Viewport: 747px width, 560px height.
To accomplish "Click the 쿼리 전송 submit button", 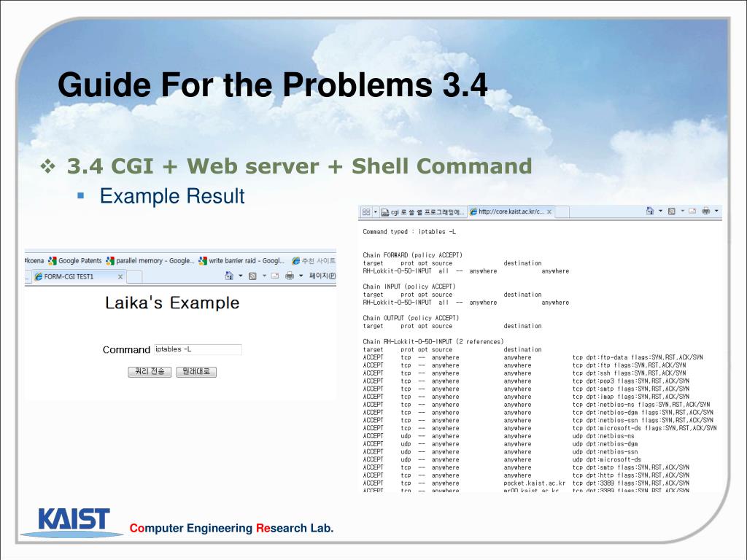I will pos(150,372).
